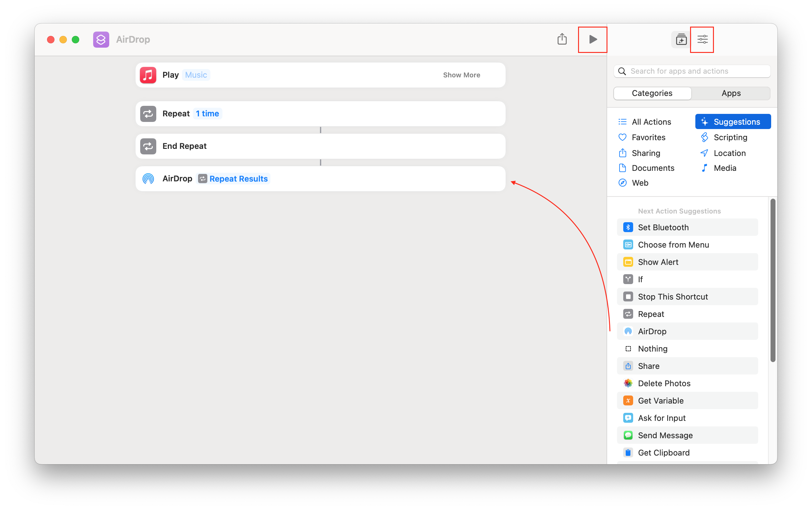This screenshot has width=812, height=510.
Task: Expand the Play Music Show More options
Action: pyautogui.click(x=462, y=75)
